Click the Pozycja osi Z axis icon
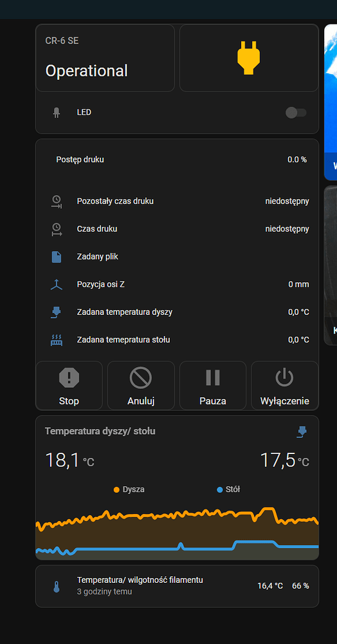337x644 pixels. [57, 285]
